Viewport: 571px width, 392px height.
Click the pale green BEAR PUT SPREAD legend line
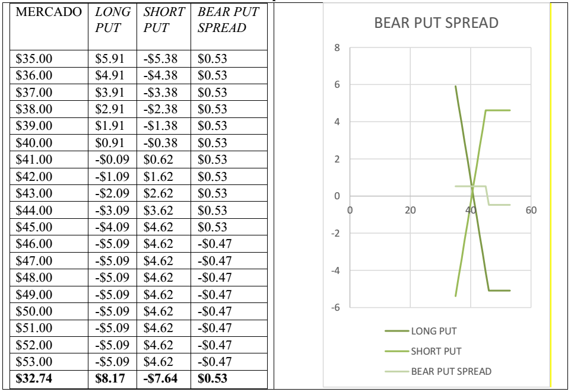[396, 371]
